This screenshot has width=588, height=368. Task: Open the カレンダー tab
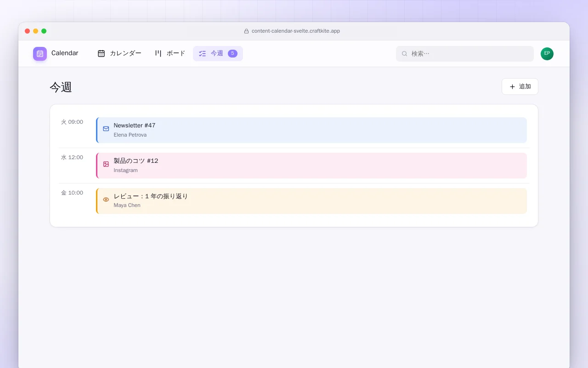click(x=119, y=53)
